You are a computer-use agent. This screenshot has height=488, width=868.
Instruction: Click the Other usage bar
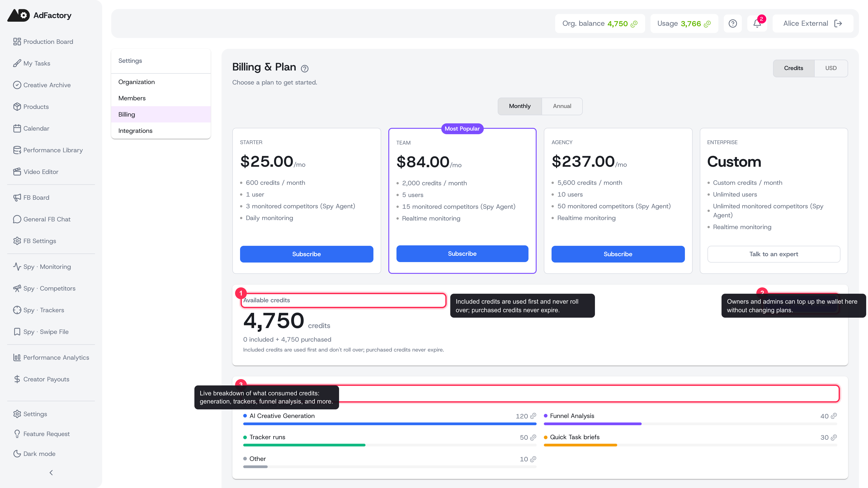389,467
